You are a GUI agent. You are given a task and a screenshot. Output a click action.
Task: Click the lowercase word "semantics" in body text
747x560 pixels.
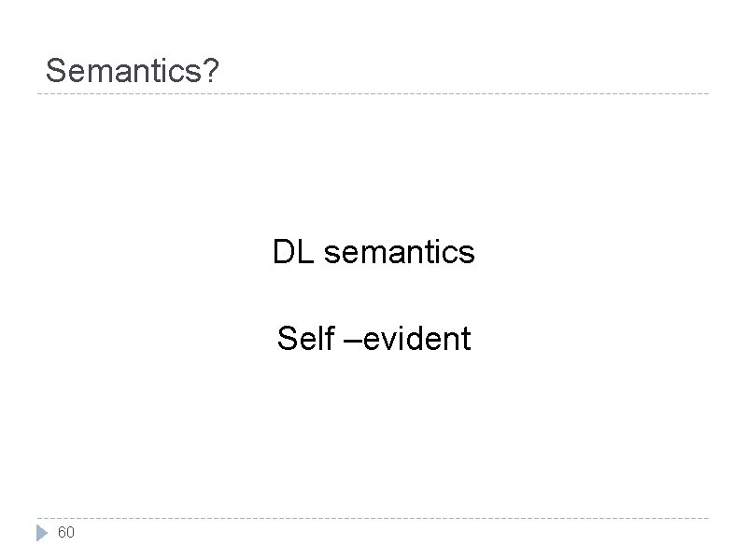pyautogui.click(x=399, y=252)
